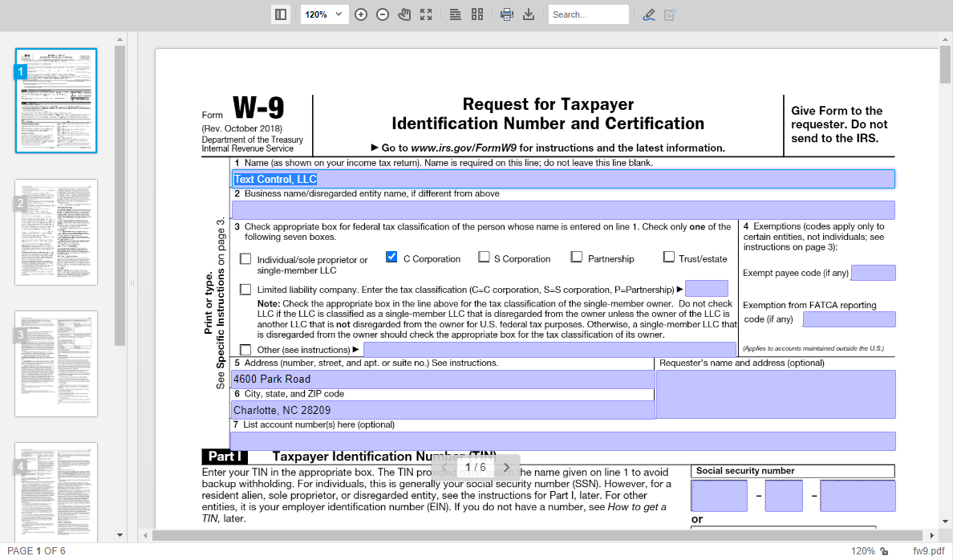The image size is (953, 560).
Task: Click the horizontal scrollbar right arrow
Action: tap(931, 536)
